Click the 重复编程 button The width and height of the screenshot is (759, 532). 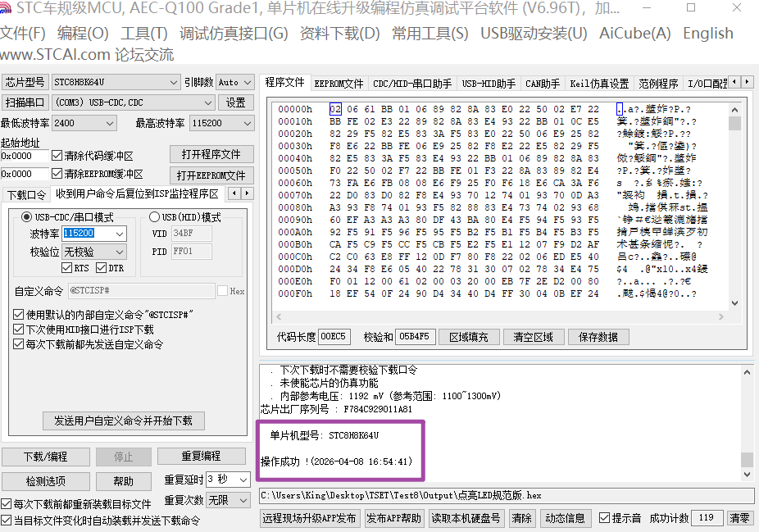[202, 456]
